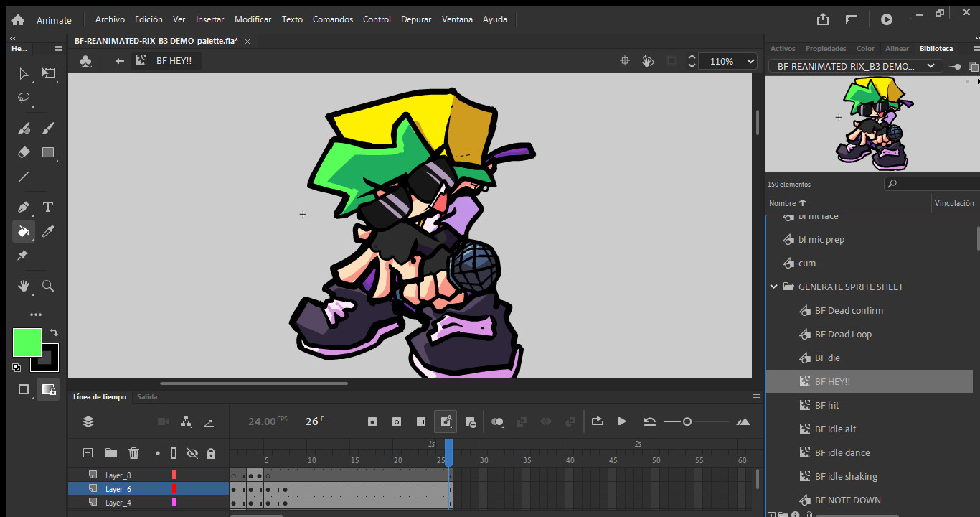Add a new layer in timeline
Image resolution: width=980 pixels, height=517 pixels.
tap(88, 453)
